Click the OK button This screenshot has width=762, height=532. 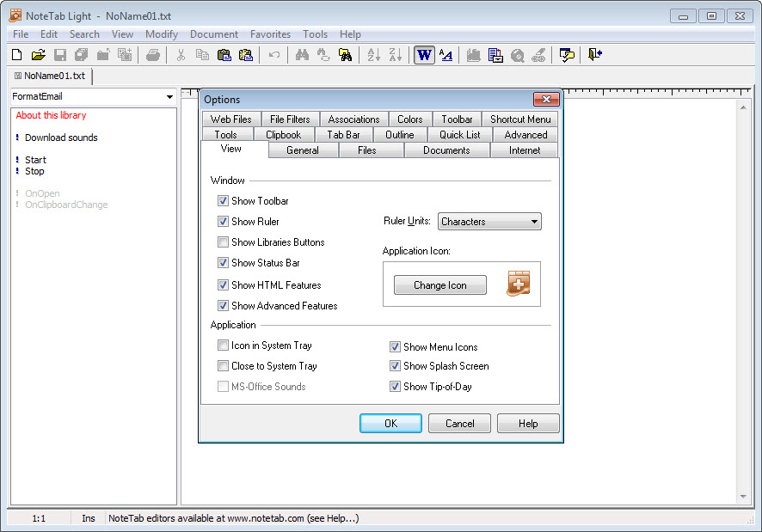coord(390,423)
